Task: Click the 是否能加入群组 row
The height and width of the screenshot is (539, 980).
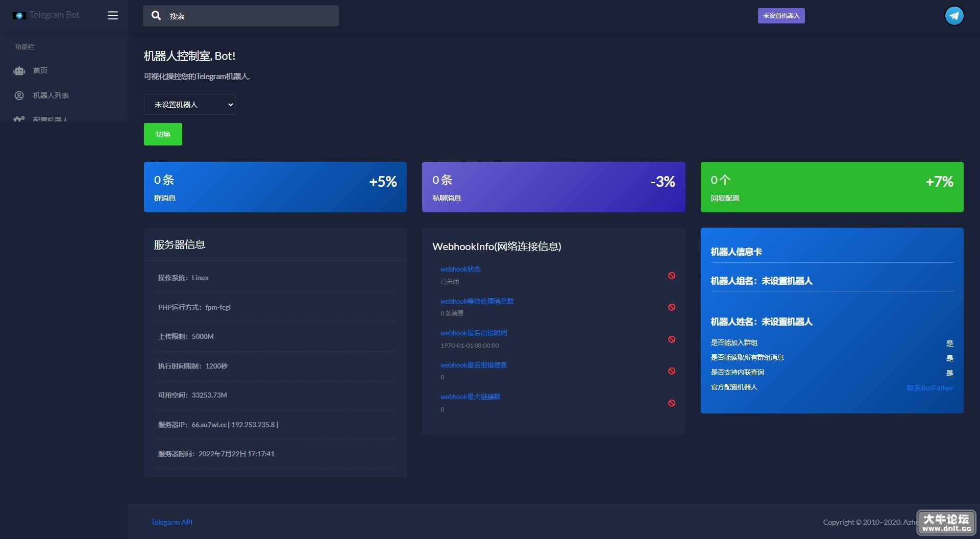Action: tap(832, 343)
